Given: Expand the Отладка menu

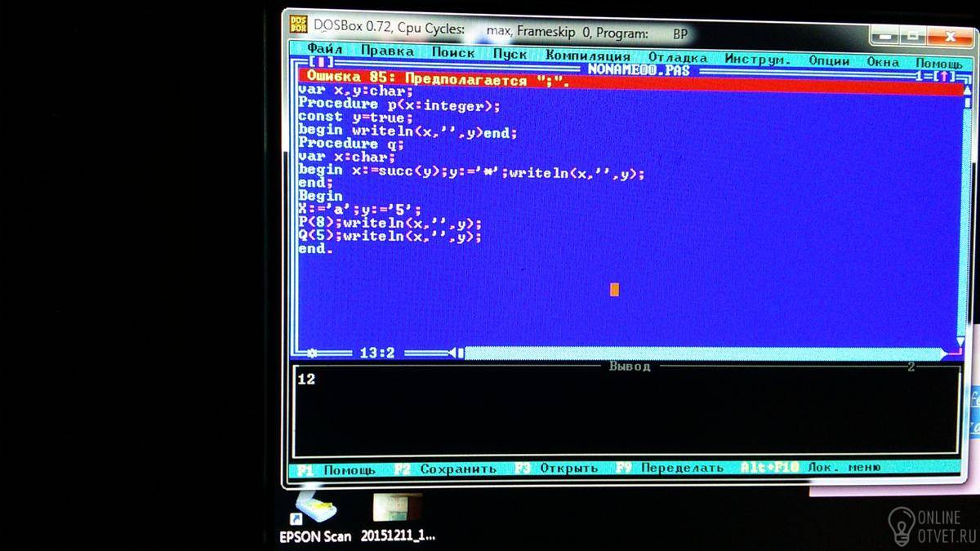Looking at the screenshot, I should (677, 58).
